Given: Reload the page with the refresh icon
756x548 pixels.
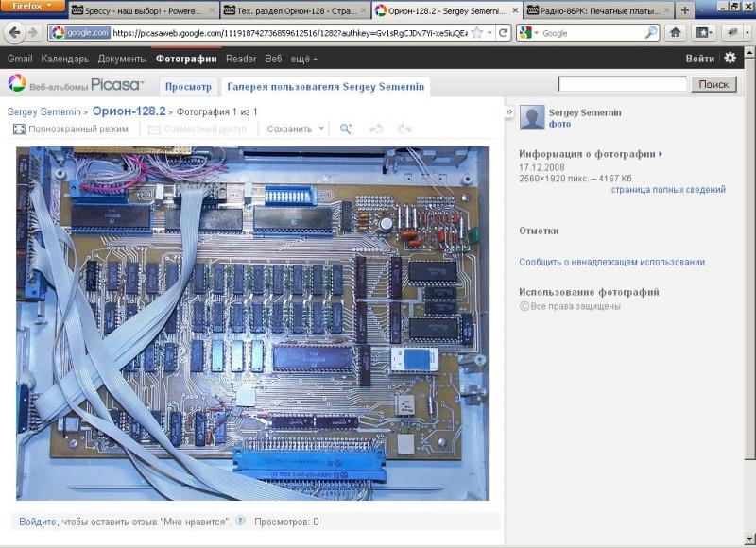Looking at the screenshot, I should coord(504,32).
